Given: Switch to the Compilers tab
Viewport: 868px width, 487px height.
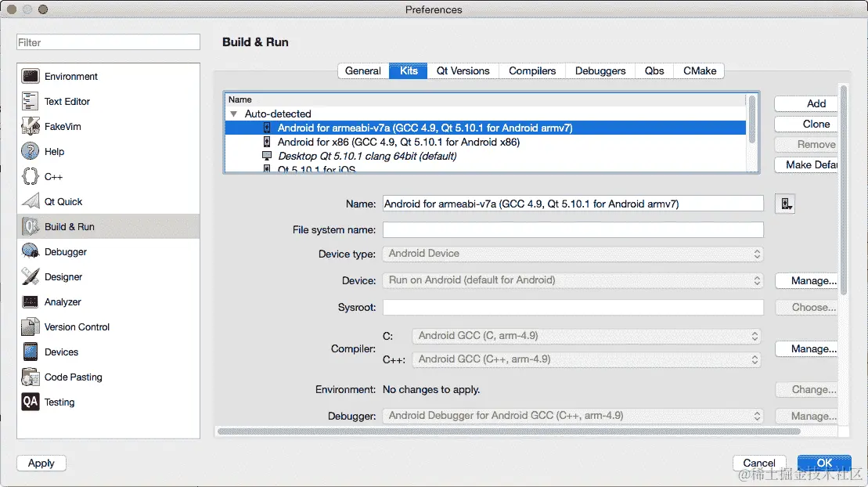Looking at the screenshot, I should click(532, 71).
